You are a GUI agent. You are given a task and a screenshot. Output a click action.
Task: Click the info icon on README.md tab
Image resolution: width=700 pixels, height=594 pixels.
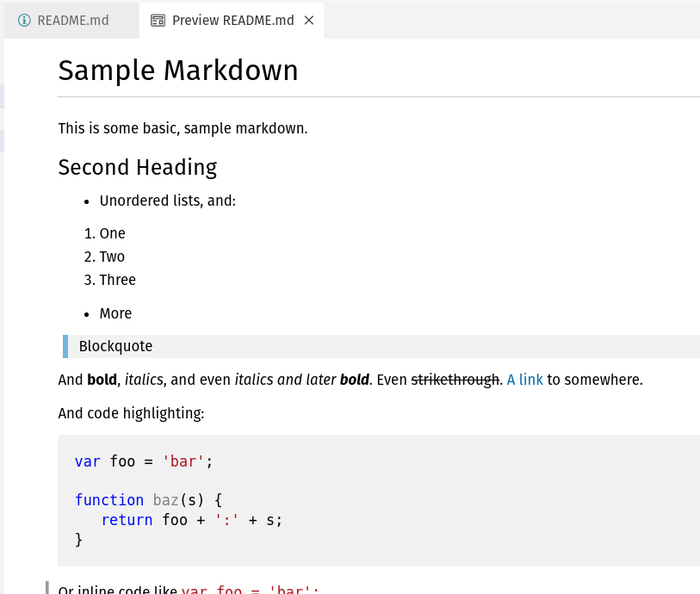click(x=24, y=20)
